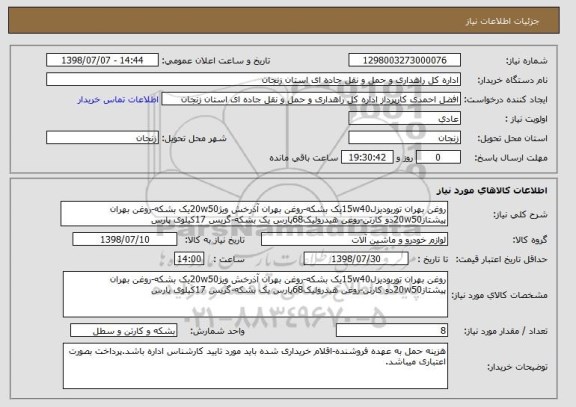Image resolution: width=576 pixels, height=407 pixels.
Task: Click the استان محل تحویل label
Action: (512, 138)
